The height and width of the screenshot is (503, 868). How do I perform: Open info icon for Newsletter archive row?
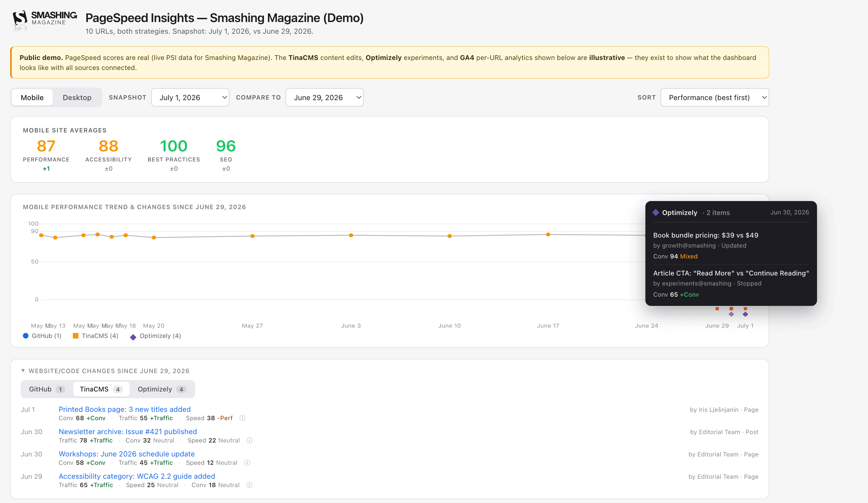click(x=250, y=440)
